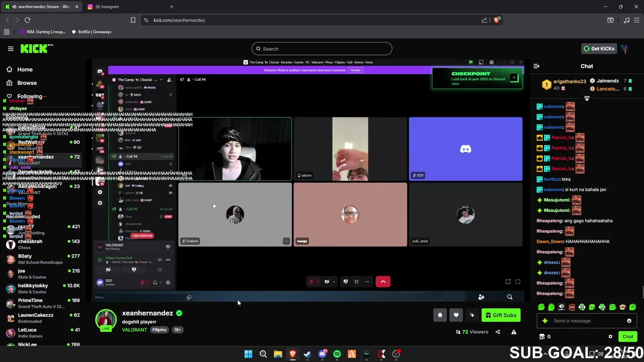Viewport: 644px width, 362px height.
Task: Click the Discord add-friend icon in the bottom bar
Action: click(x=481, y=297)
